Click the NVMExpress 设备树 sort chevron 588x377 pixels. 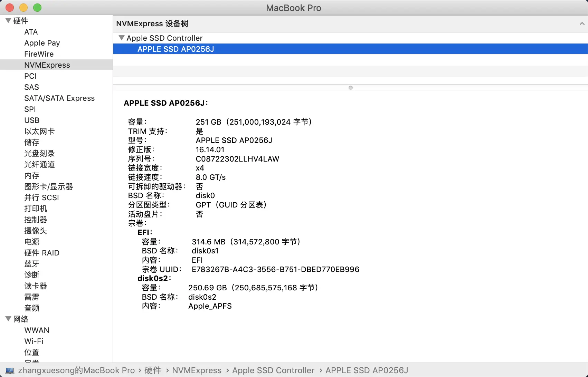(x=582, y=23)
